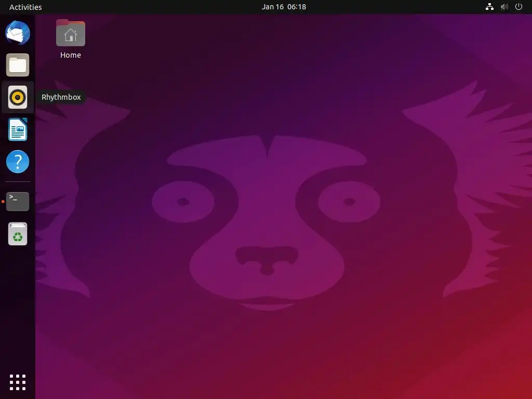Show Applications grid button
The width and height of the screenshot is (532, 399).
(x=18, y=382)
